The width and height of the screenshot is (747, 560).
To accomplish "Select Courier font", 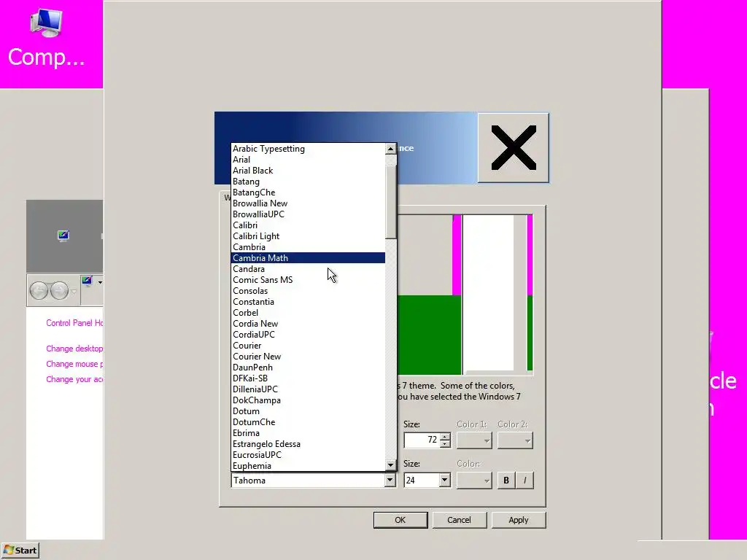I will [x=309, y=346].
